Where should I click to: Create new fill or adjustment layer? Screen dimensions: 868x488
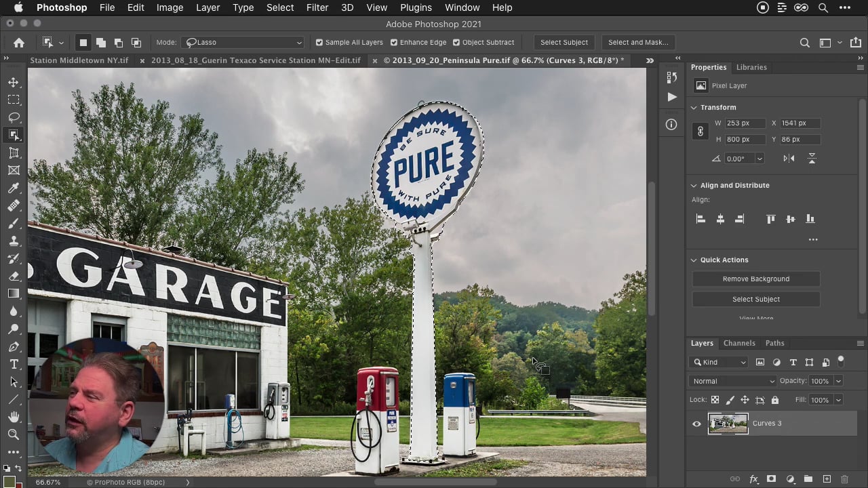coord(790,479)
